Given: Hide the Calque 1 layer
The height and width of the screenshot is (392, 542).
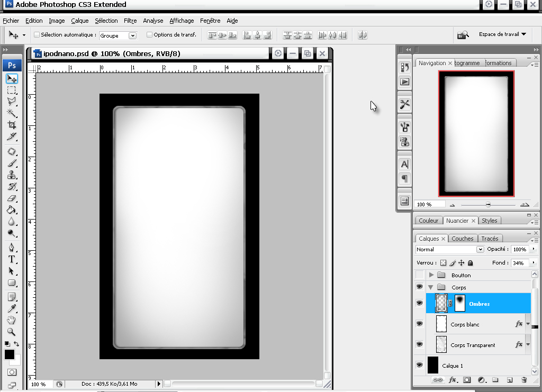Looking at the screenshot, I should pos(419,364).
